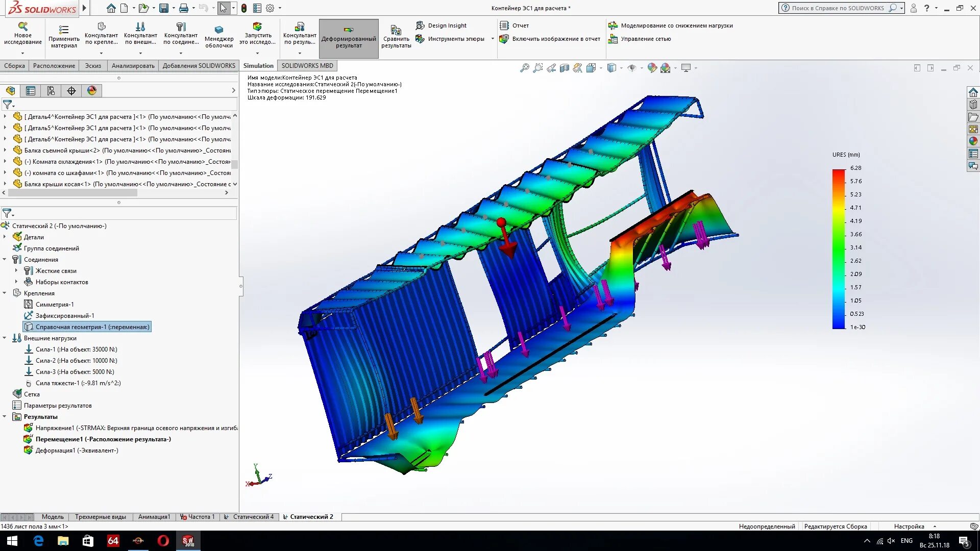Expand the Rigid Connections tree node

(x=16, y=271)
